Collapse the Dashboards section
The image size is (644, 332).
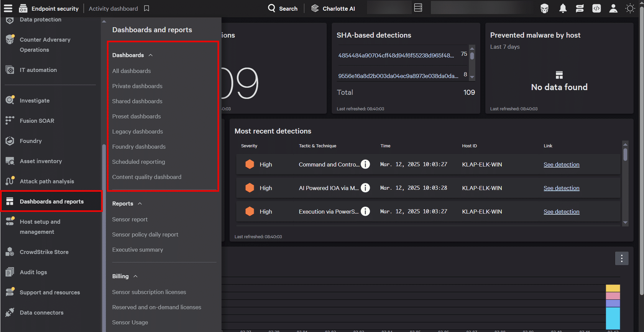151,55
